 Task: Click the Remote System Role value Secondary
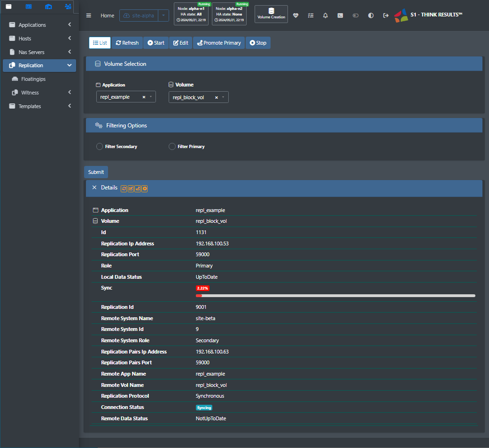(207, 340)
